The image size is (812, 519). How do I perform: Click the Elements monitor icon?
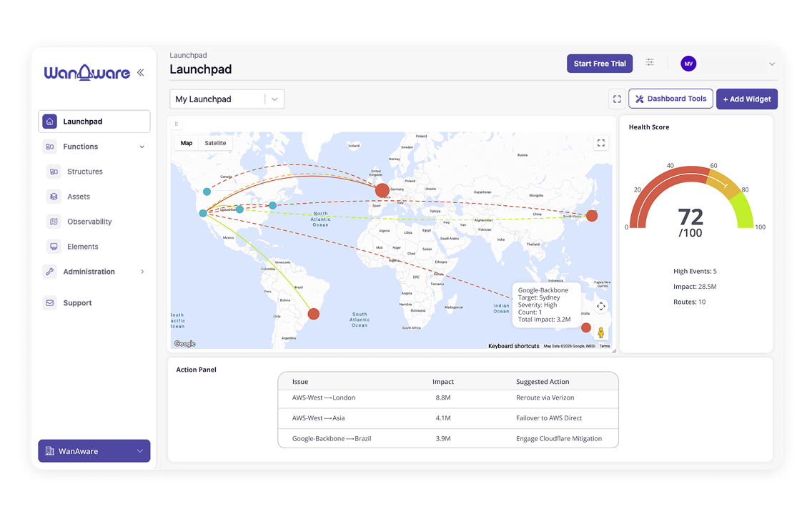pyautogui.click(x=54, y=247)
